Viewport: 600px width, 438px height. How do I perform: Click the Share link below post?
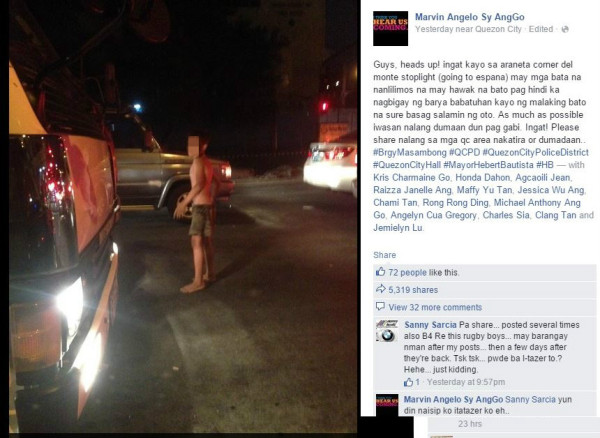pyautogui.click(x=385, y=255)
